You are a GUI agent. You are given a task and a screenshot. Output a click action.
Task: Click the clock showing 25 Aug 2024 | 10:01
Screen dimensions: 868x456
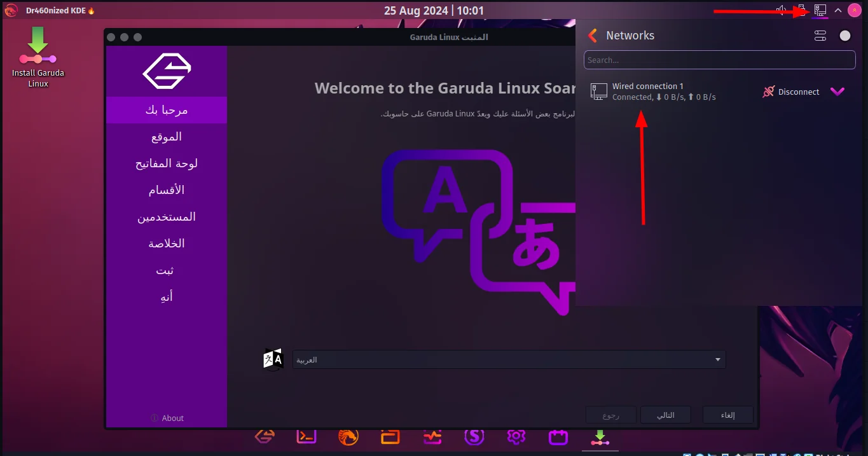pos(434,10)
